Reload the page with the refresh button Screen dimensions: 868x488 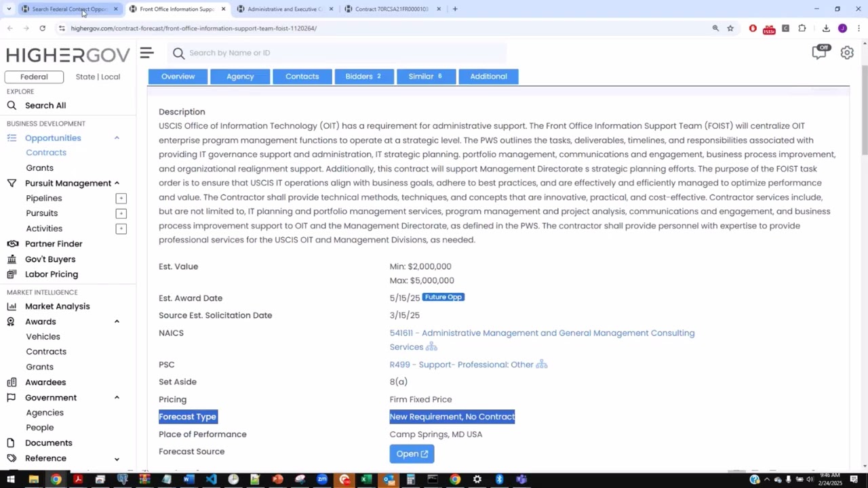pyautogui.click(x=42, y=28)
